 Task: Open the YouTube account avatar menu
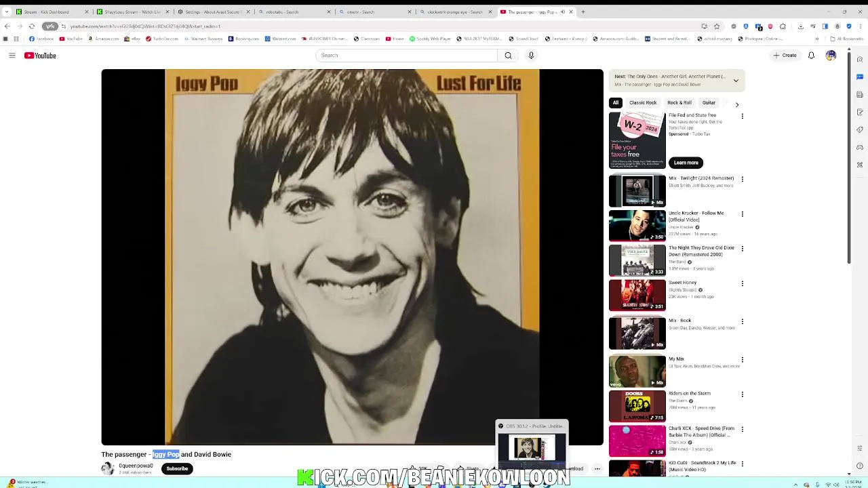[831, 56]
